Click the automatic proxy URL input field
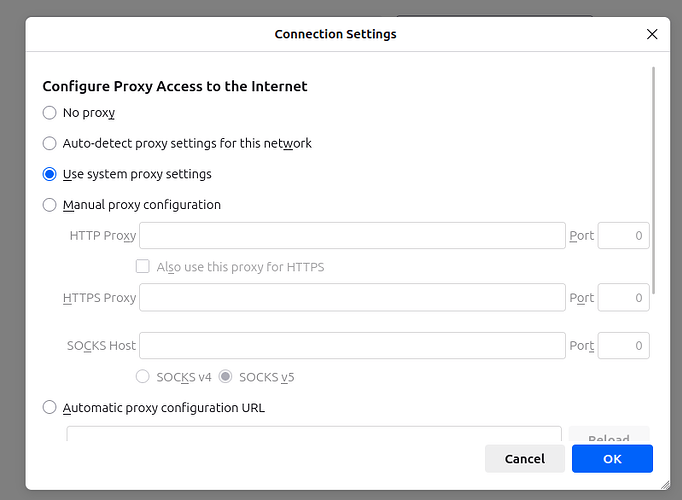Image resolution: width=682 pixels, height=500 pixels. tap(314, 436)
